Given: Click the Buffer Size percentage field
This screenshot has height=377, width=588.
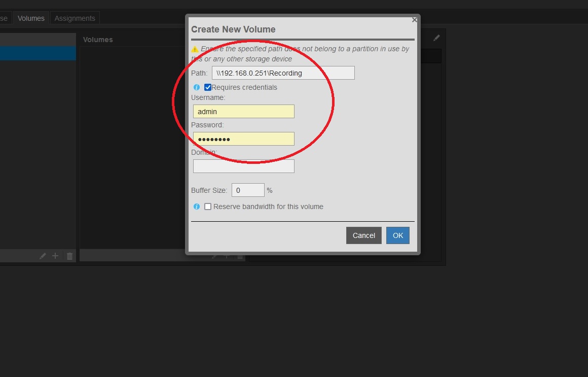Looking at the screenshot, I should pyautogui.click(x=248, y=190).
